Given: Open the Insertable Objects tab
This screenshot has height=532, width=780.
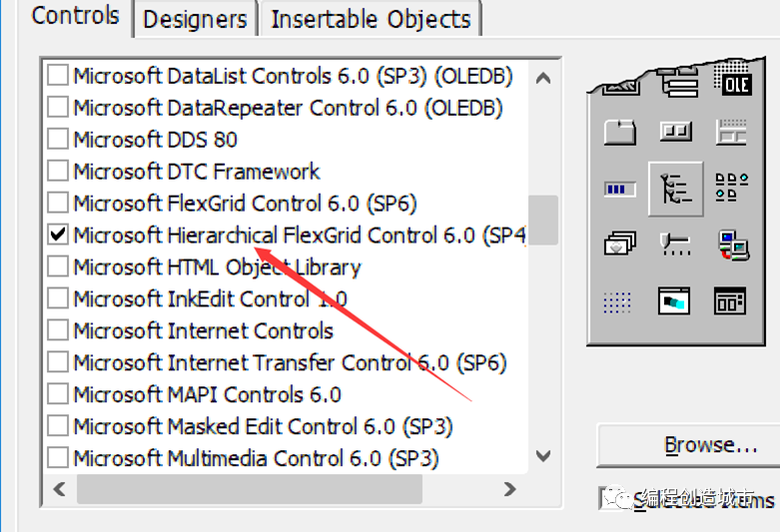Looking at the screenshot, I should tap(371, 19).
